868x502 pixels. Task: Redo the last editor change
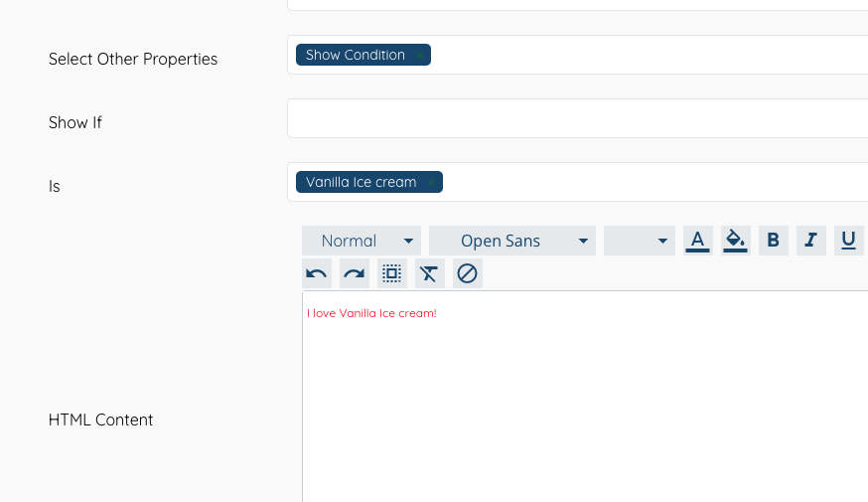(x=355, y=273)
